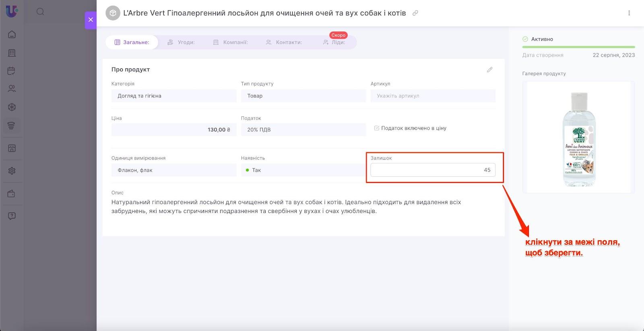Click the product title text
Viewport: 644px width, 331px height.
[264, 13]
